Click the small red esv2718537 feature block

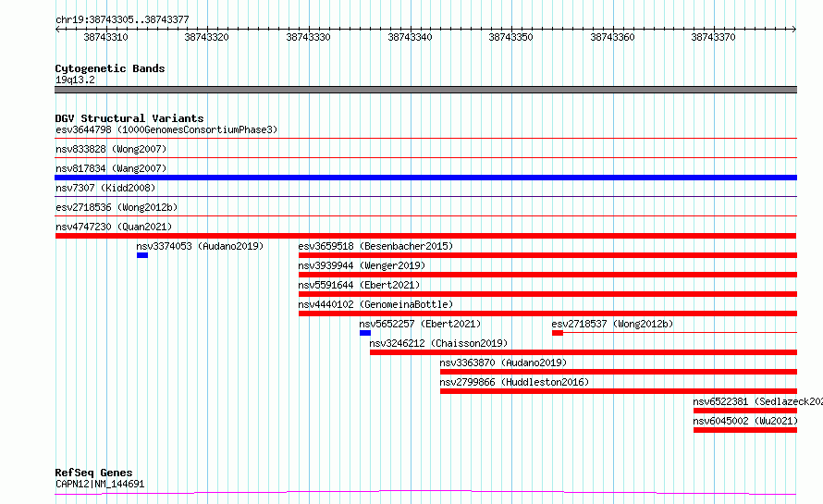[x=558, y=333]
